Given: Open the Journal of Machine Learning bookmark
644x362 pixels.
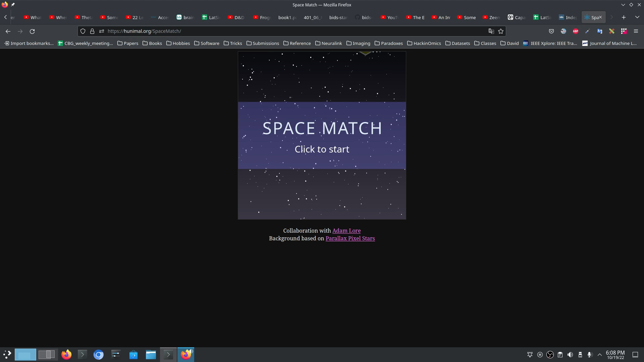Looking at the screenshot, I should [x=609, y=43].
